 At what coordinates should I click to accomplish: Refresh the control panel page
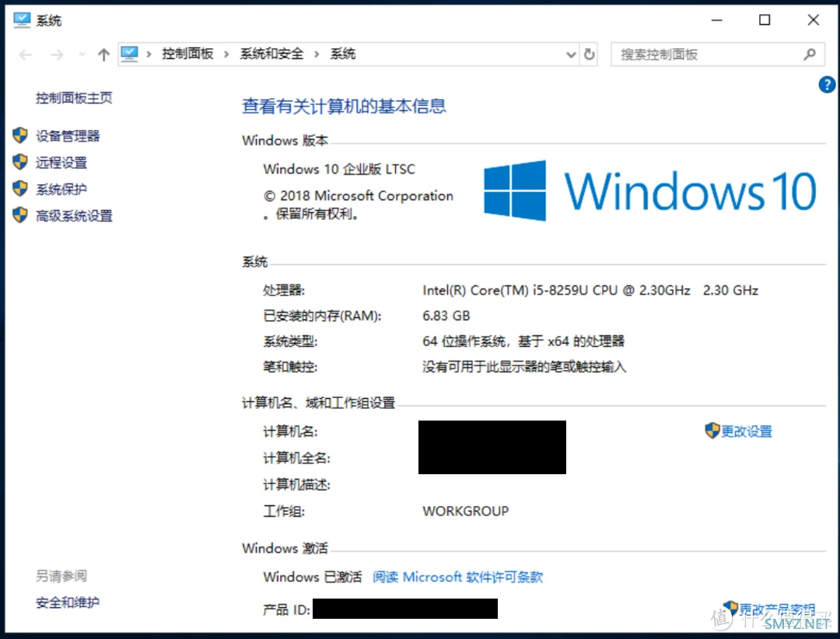click(x=590, y=54)
